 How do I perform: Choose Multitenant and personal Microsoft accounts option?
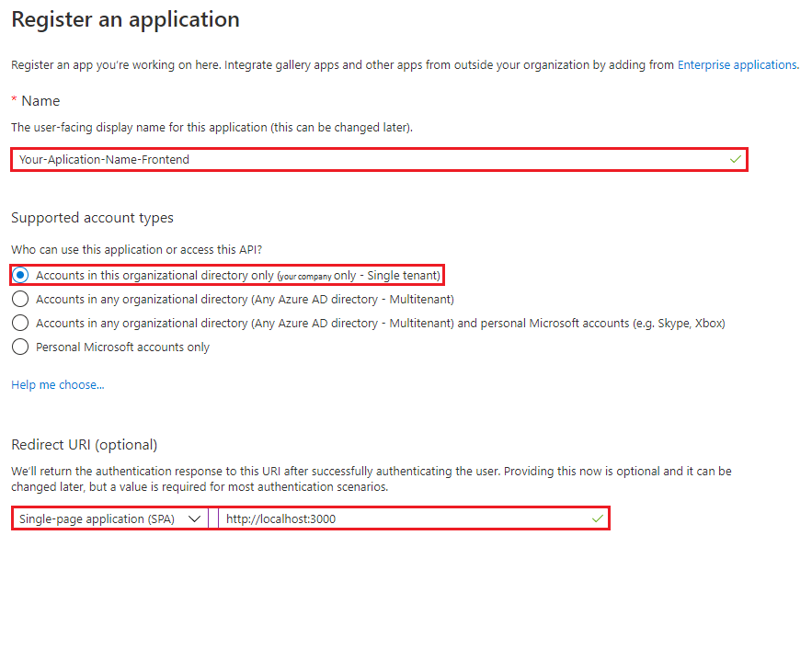[x=20, y=323]
